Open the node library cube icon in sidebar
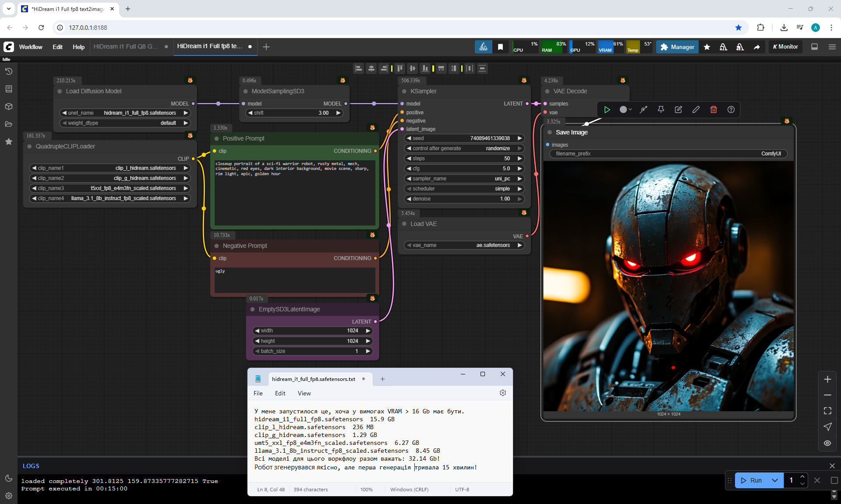 coord(8,106)
